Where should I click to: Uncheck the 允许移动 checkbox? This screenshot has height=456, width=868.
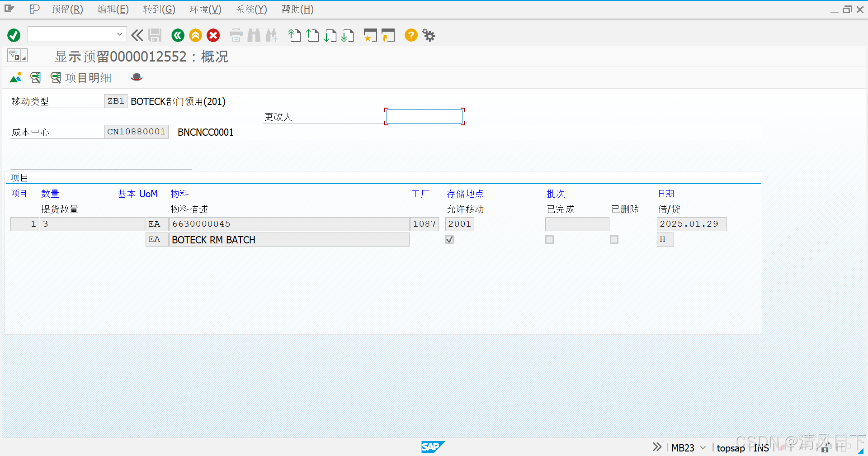click(449, 240)
